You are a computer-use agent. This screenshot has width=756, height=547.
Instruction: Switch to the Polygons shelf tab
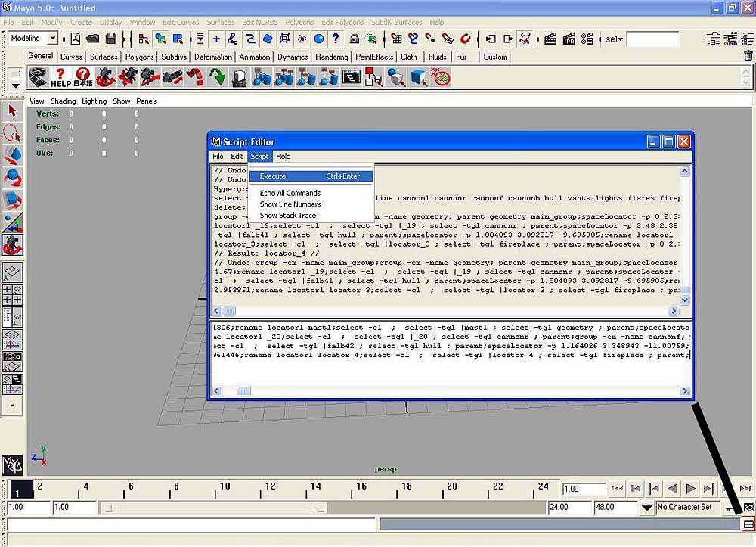(x=139, y=57)
